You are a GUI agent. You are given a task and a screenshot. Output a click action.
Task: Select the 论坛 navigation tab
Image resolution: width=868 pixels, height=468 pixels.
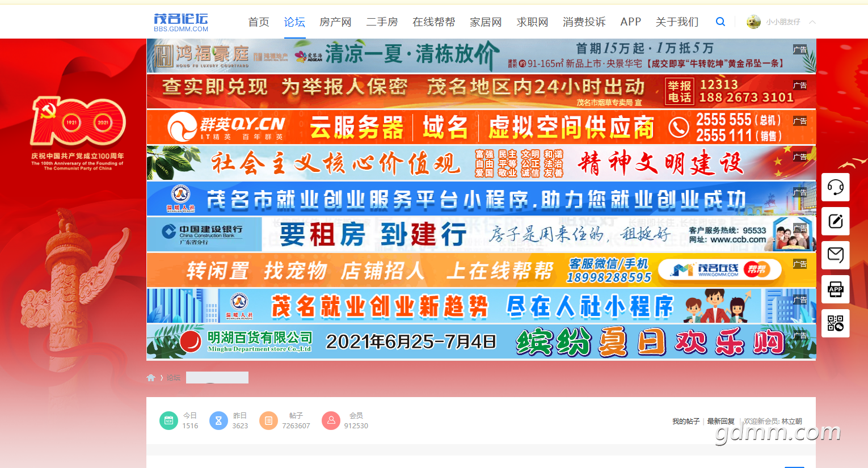[294, 22]
